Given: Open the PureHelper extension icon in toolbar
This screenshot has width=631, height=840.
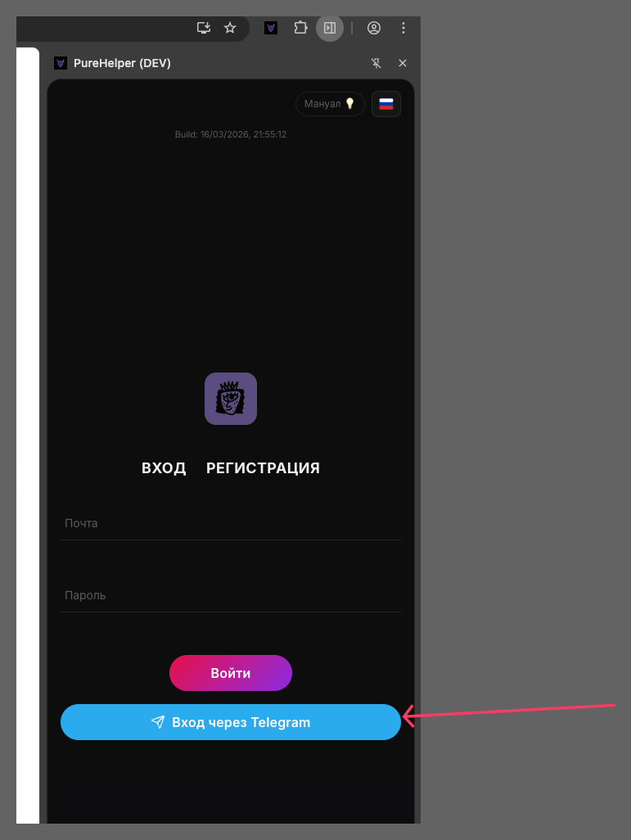Looking at the screenshot, I should pos(271,28).
